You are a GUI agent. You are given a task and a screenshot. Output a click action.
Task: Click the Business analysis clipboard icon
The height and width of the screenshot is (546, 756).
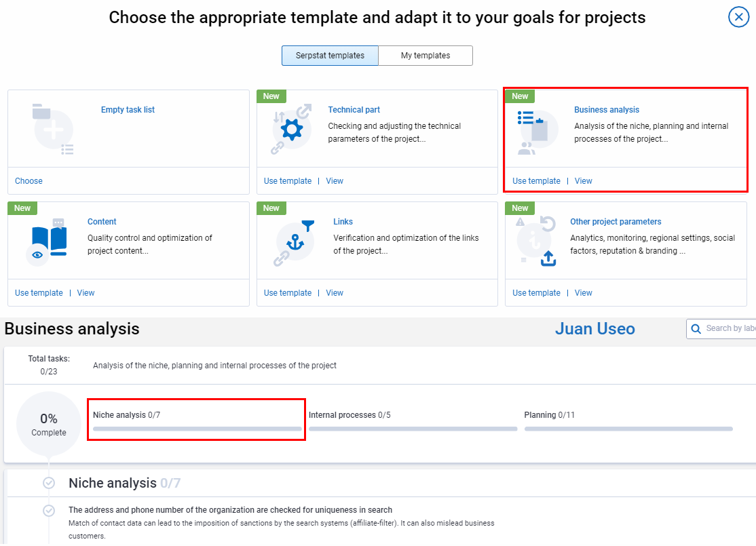pyautogui.click(x=537, y=129)
